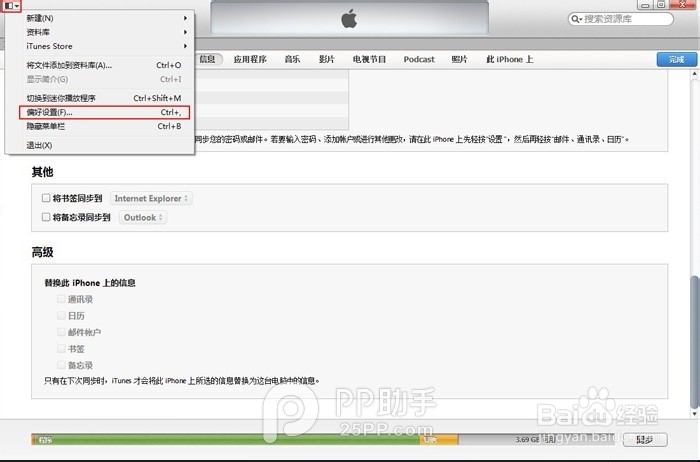Click the orange segment of storage bar

tap(439, 440)
